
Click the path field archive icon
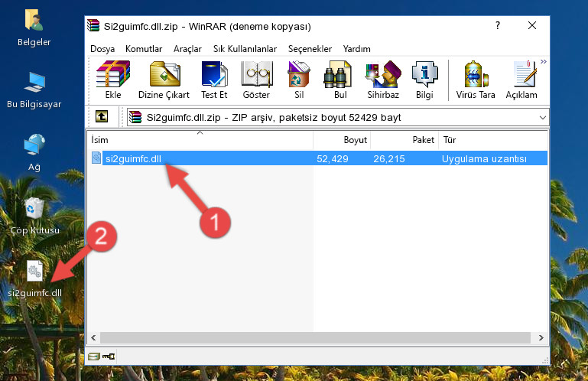(x=135, y=118)
